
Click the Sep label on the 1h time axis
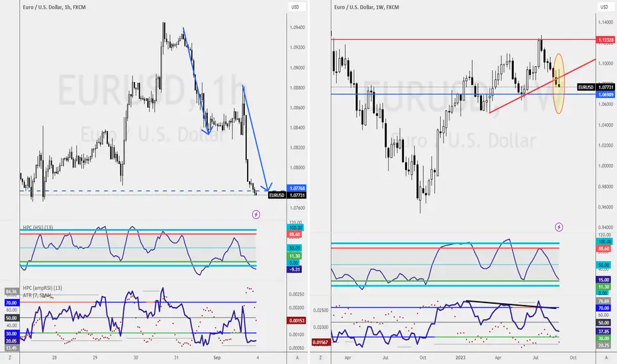coord(217,357)
